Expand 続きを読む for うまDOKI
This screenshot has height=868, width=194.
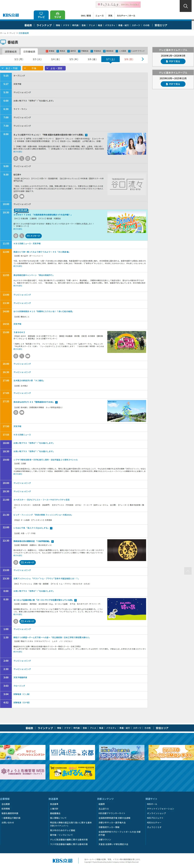click(x=18, y=349)
